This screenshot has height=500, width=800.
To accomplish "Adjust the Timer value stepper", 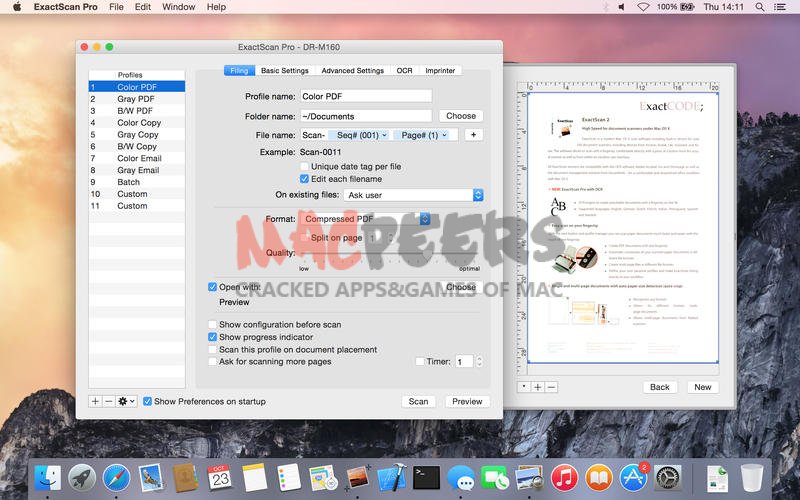I will [479, 361].
